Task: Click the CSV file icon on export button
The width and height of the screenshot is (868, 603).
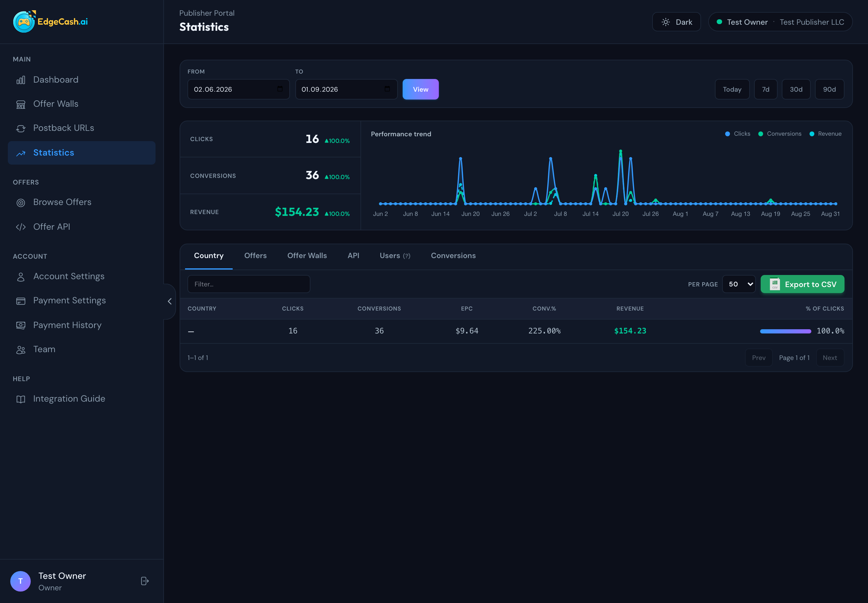Action: (775, 284)
